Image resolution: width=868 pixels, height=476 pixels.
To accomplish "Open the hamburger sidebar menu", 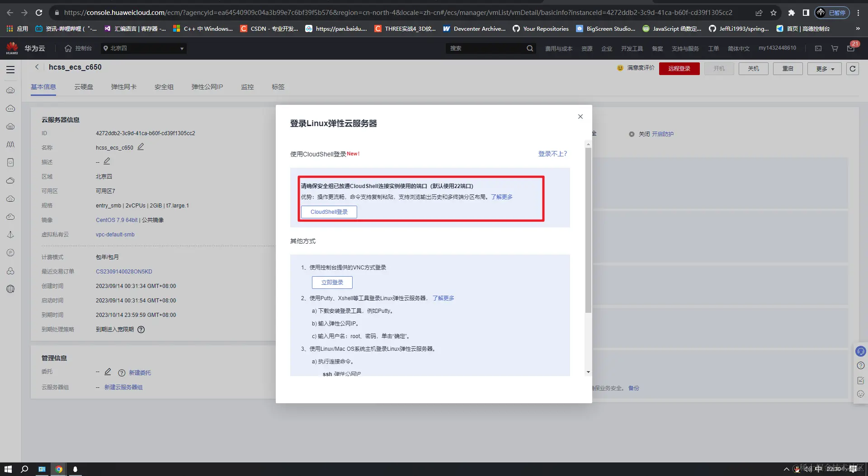I will click(x=10, y=70).
